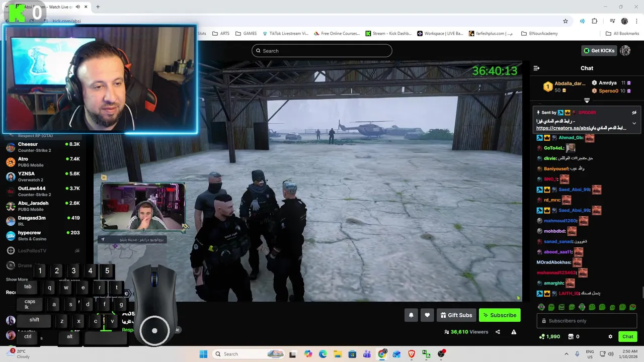The image size is (644, 362).
Task: Click the first emote in quick emote row
Action: coord(541,307)
